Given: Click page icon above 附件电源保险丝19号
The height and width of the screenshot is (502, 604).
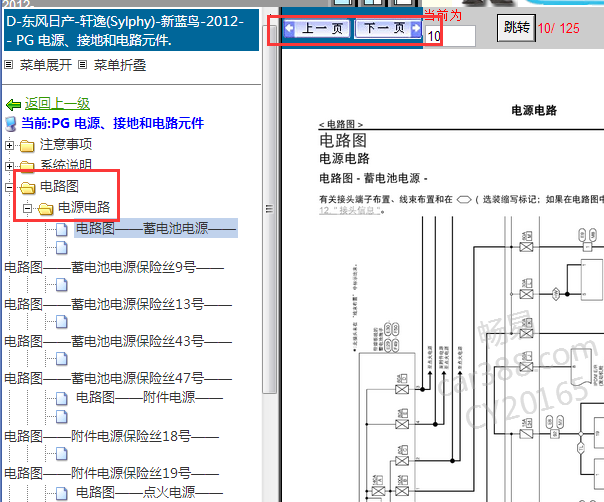Looking at the screenshot, I should pyautogui.click(x=62, y=454).
